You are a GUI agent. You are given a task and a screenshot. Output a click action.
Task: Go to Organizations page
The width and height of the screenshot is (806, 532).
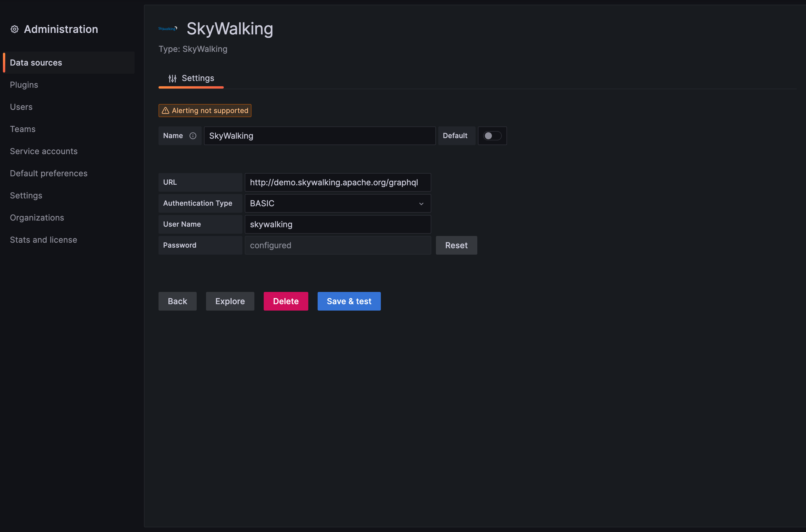[x=37, y=218]
